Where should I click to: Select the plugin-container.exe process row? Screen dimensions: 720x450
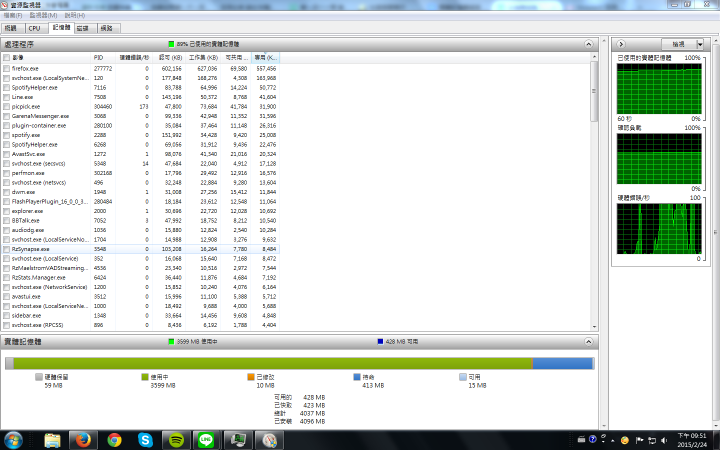pos(140,126)
